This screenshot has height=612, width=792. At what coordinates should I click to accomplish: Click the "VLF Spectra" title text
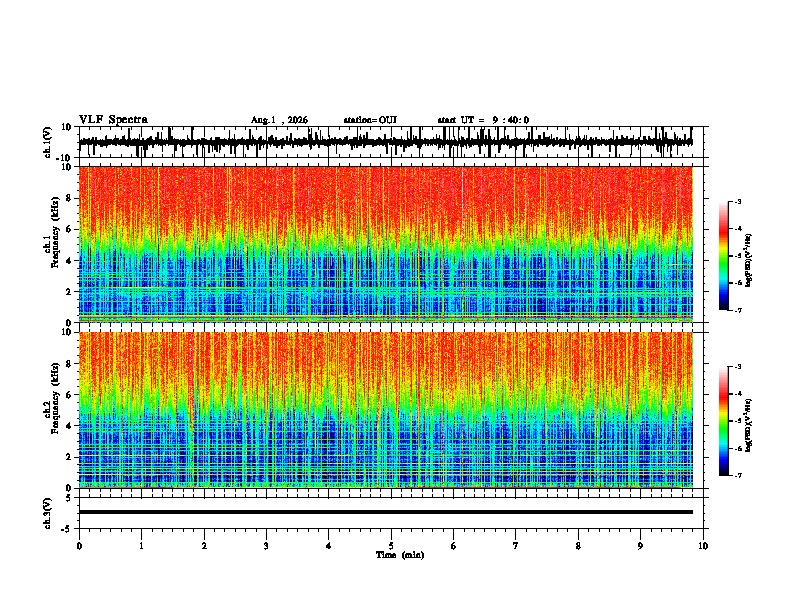113,120
